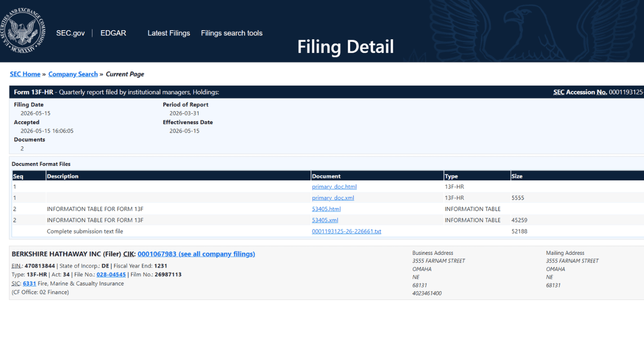Select the CF Office 02 Finance line
Viewport: 644px width, 338px height.
tap(40, 292)
